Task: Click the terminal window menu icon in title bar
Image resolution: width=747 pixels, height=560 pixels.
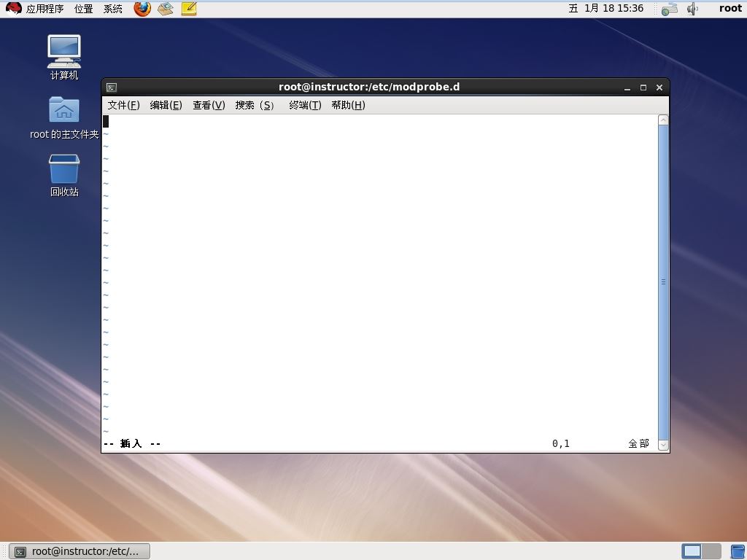Action: 112,87
